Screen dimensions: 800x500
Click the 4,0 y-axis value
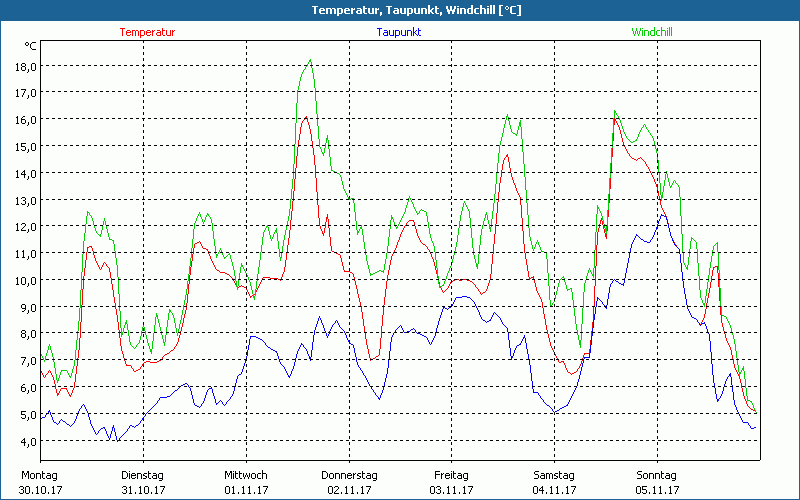[25, 441]
